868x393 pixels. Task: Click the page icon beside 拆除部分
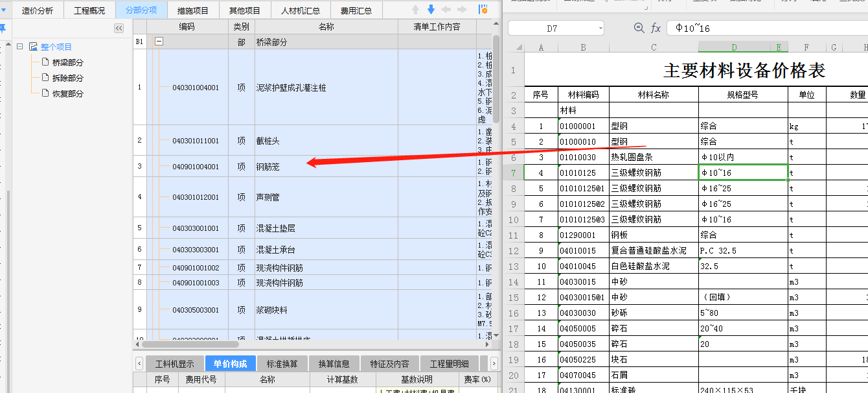point(45,78)
